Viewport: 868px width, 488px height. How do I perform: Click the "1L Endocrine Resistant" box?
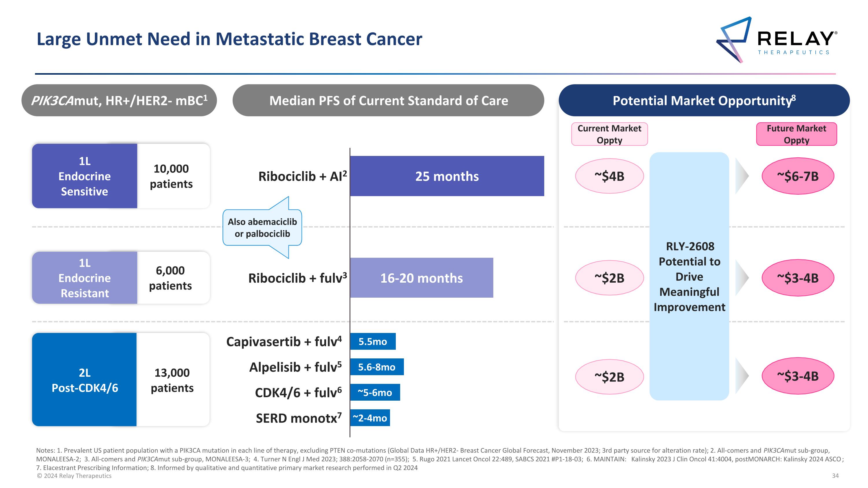click(x=84, y=278)
